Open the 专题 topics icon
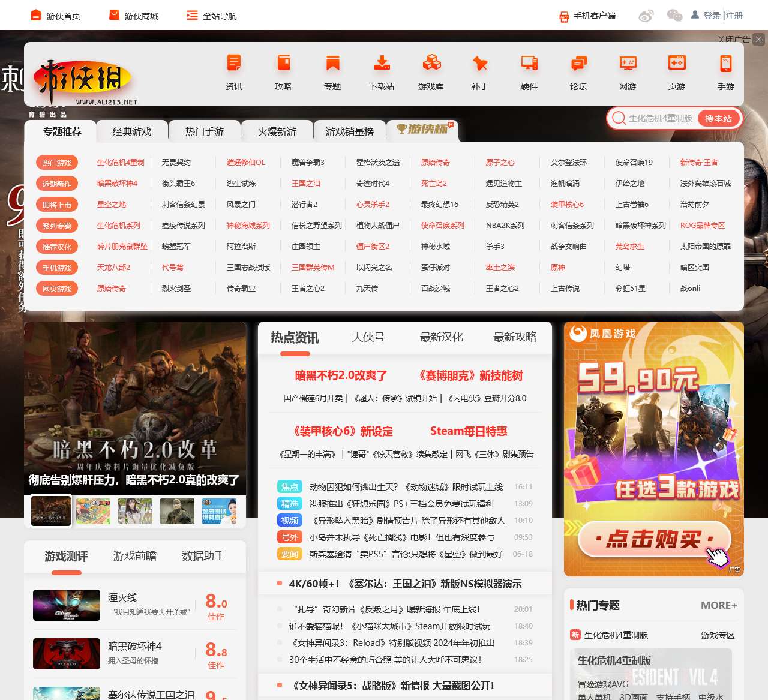 pos(332,63)
